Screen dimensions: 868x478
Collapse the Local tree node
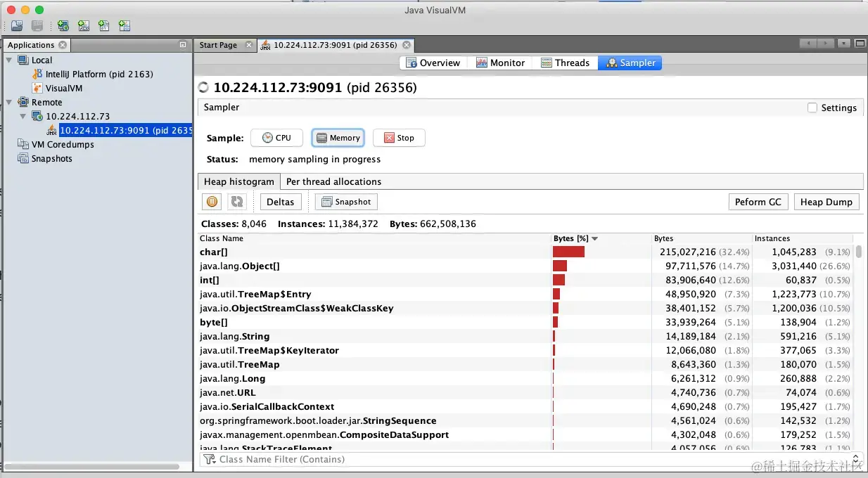pos(9,60)
